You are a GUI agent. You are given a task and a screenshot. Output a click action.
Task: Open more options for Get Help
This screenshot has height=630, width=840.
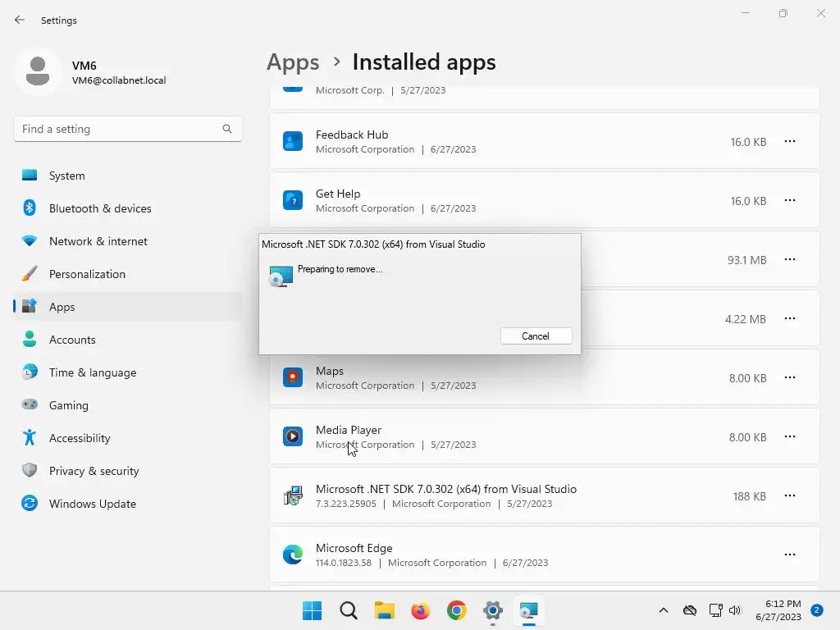tap(790, 200)
